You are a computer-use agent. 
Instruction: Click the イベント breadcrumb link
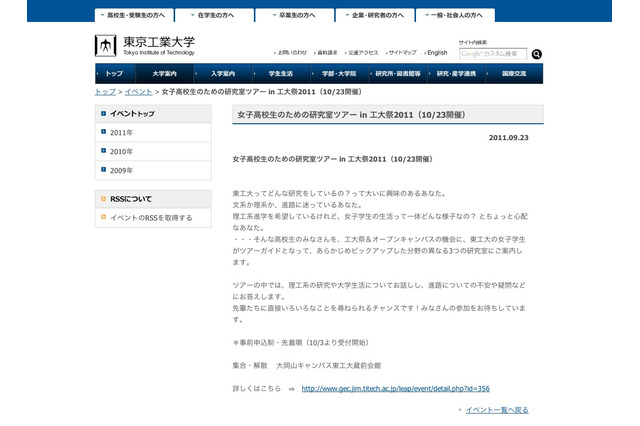pyautogui.click(x=138, y=92)
